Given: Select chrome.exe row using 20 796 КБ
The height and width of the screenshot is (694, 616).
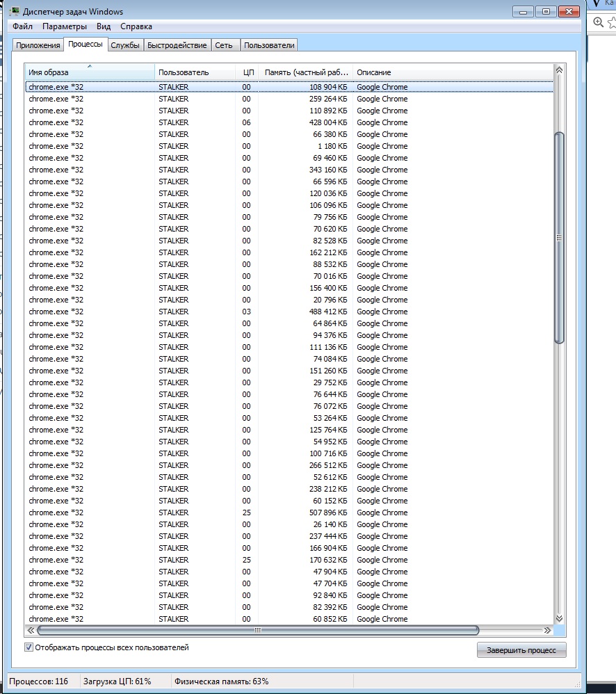Looking at the screenshot, I should (289, 300).
